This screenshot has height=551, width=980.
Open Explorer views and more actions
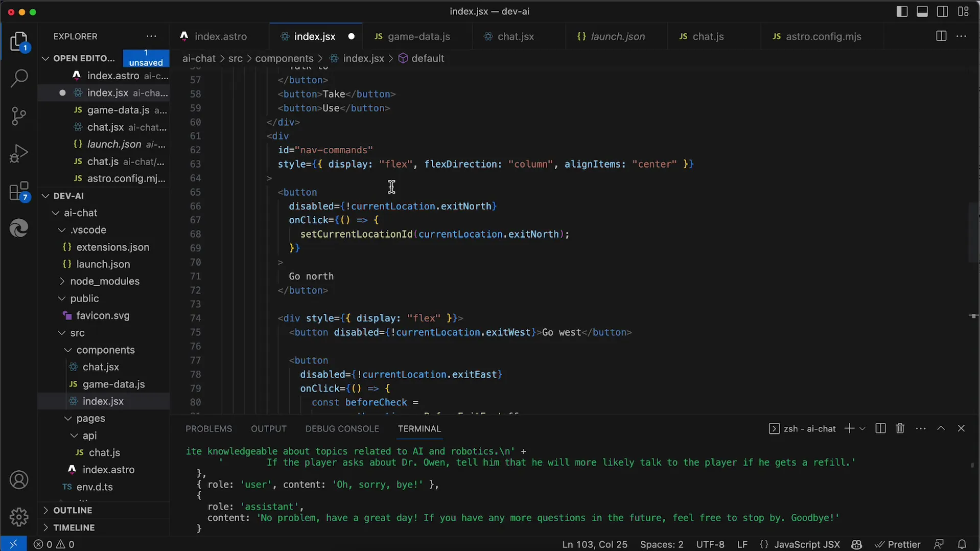pos(152,36)
